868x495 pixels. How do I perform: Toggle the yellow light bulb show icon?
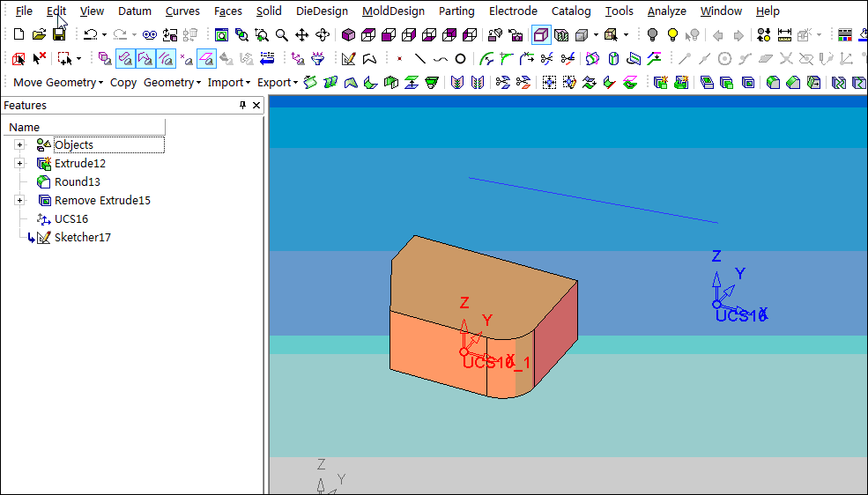tap(672, 35)
